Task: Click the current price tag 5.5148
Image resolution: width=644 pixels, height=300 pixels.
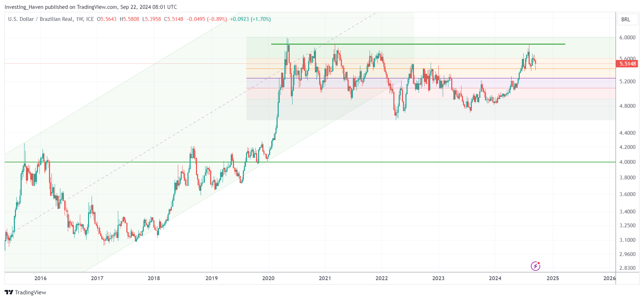Action: click(x=628, y=64)
